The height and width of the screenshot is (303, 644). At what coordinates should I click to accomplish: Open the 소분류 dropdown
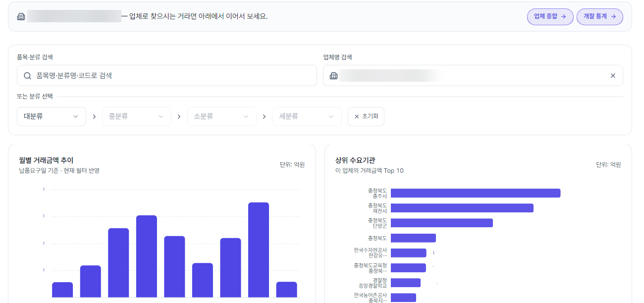[x=222, y=117]
